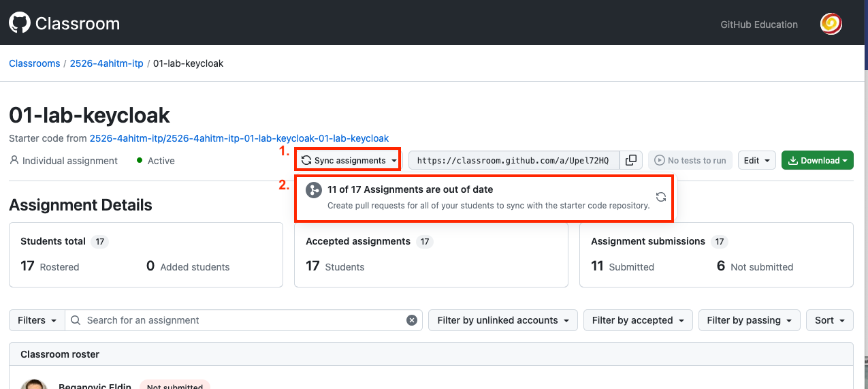This screenshot has height=389, width=868.
Task: Click the 11 of 17 Assignments out of date message
Action: (410, 189)
